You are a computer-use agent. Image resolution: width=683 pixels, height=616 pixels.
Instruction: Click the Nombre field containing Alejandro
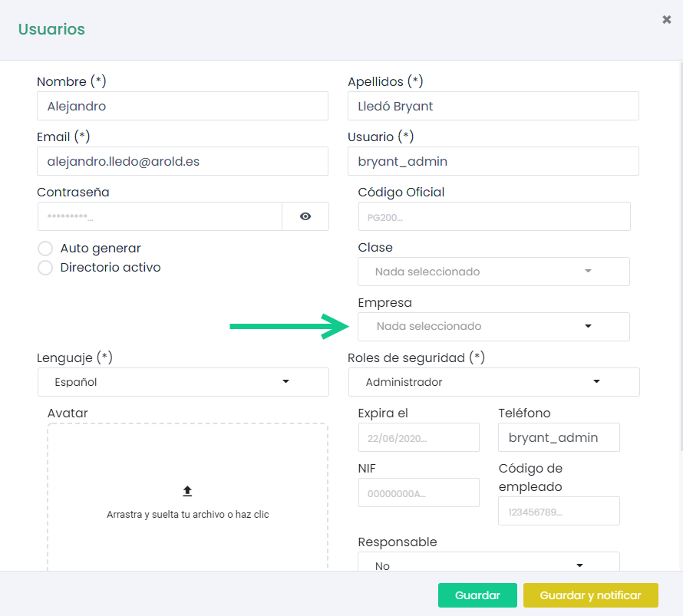click(x=183, y=106)
